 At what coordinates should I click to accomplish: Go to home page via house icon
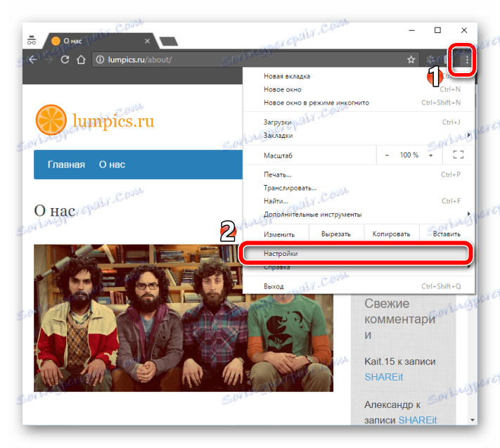pos(81,60)
